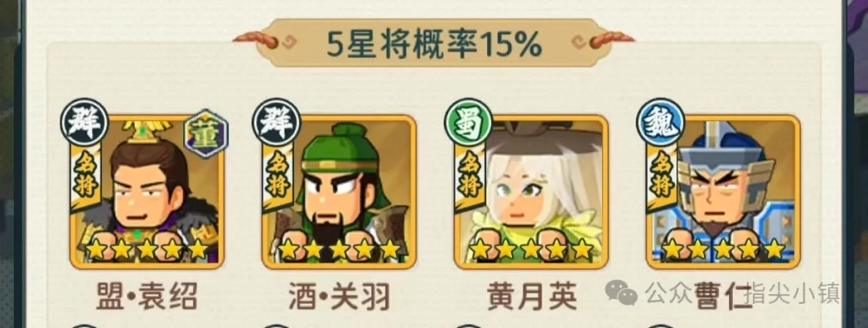Image resolution: width=868 pixels, height=328 pixels.
Task: Select the 曹仁 hero portrait
Action: click(x=723, y=192)
